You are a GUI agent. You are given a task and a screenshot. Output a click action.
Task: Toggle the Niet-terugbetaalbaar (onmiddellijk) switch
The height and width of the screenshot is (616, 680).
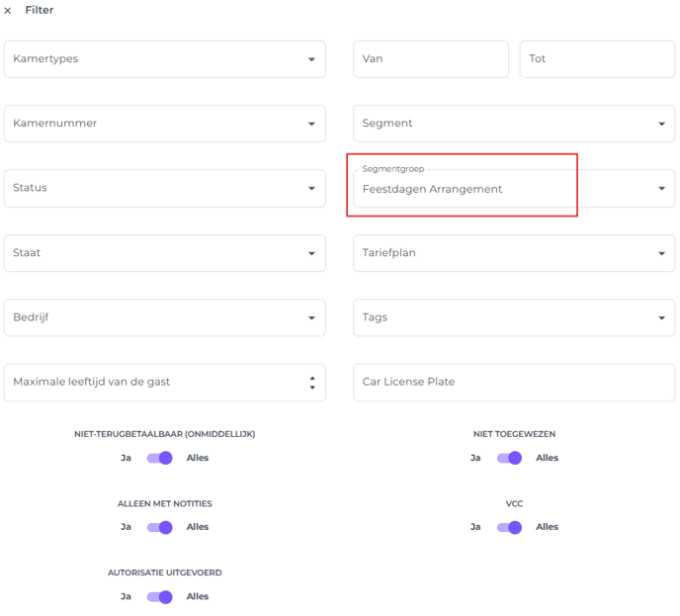(159, 458)
